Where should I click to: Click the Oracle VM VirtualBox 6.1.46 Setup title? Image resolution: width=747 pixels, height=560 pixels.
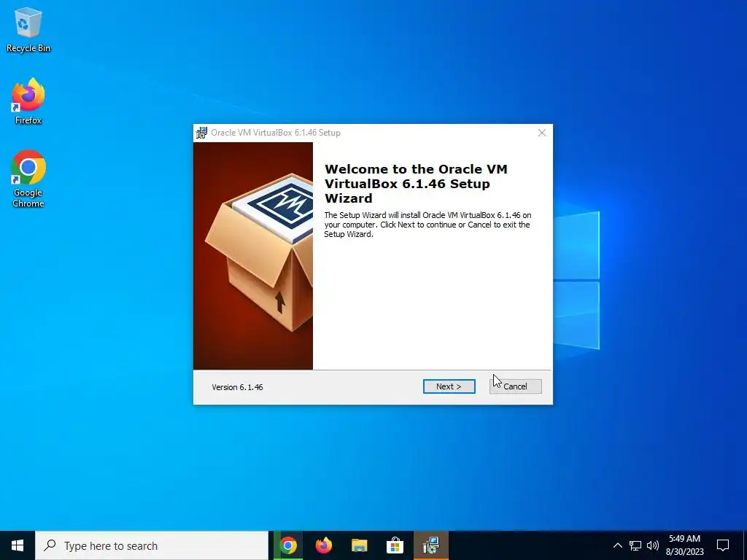point(276,133)
